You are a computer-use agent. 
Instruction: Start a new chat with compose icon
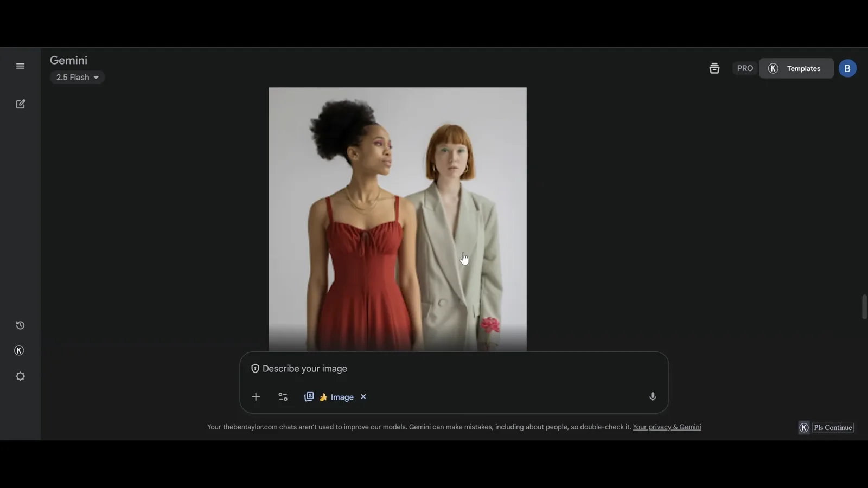pyautogui.click(x=21, y=104)
